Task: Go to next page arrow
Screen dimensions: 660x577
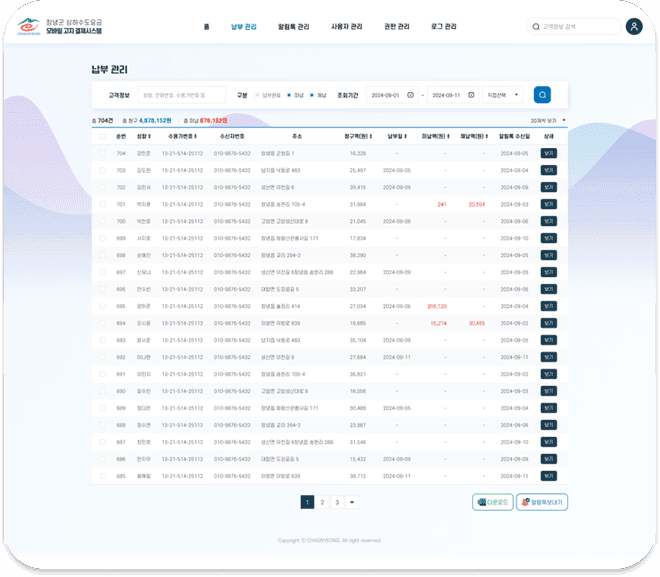Action: click(x=352, y=502)
